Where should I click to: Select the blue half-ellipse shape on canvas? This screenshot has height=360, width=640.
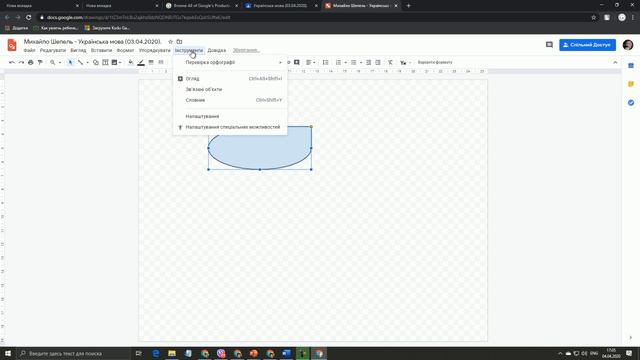[x=260, y=148]
